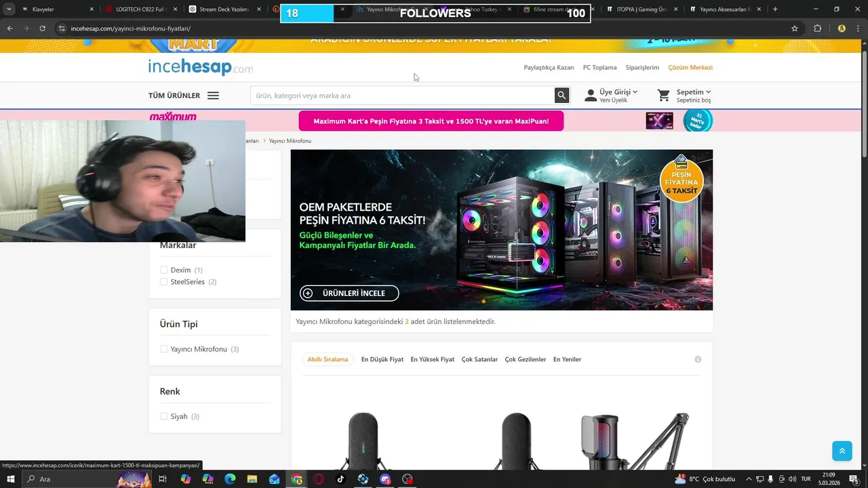Open TikTok app from taskbar
Viewport: 868px width, 488px height.
(340, 479)
